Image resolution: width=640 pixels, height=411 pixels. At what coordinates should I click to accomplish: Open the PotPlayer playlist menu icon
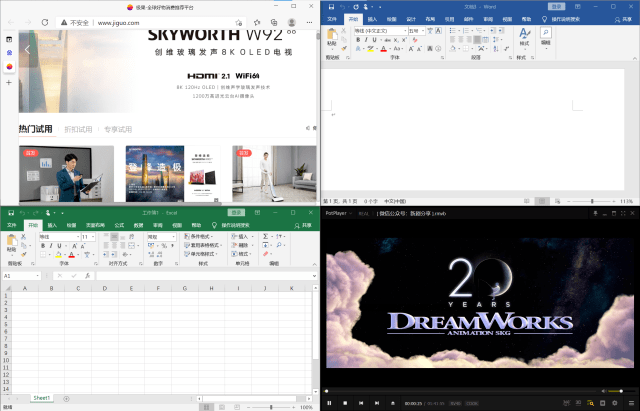tap(631, 403)
